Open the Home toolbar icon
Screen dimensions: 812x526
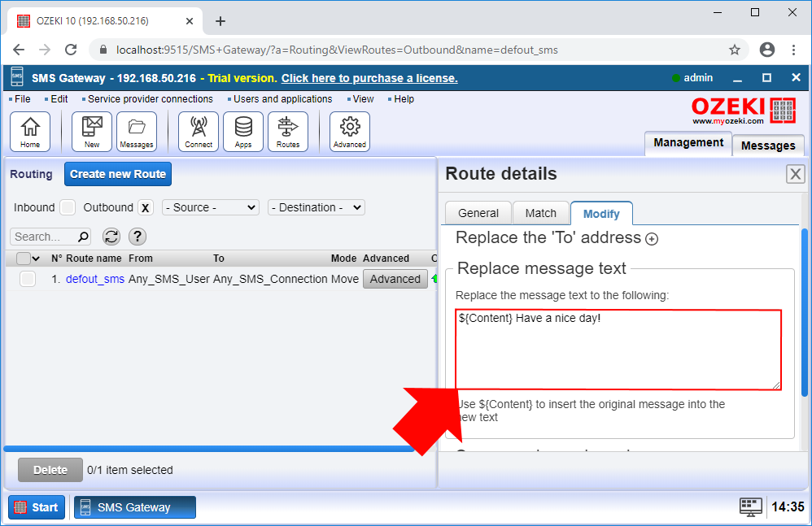30,132
